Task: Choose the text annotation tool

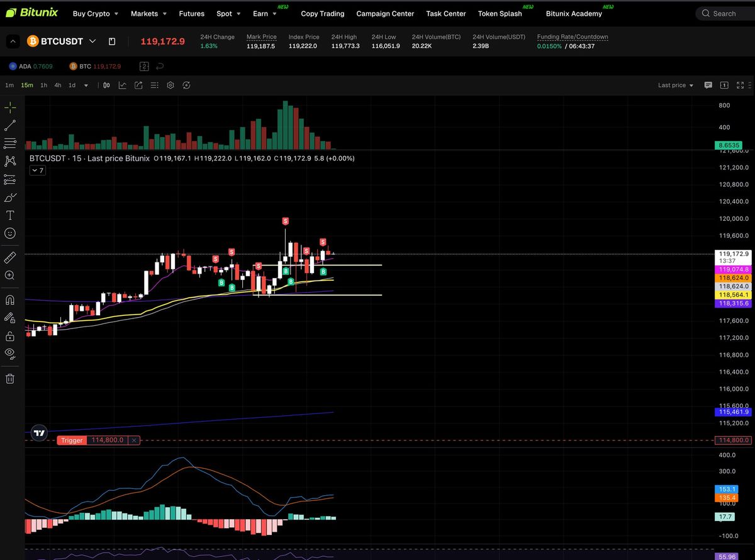Action: pos(10,215)
